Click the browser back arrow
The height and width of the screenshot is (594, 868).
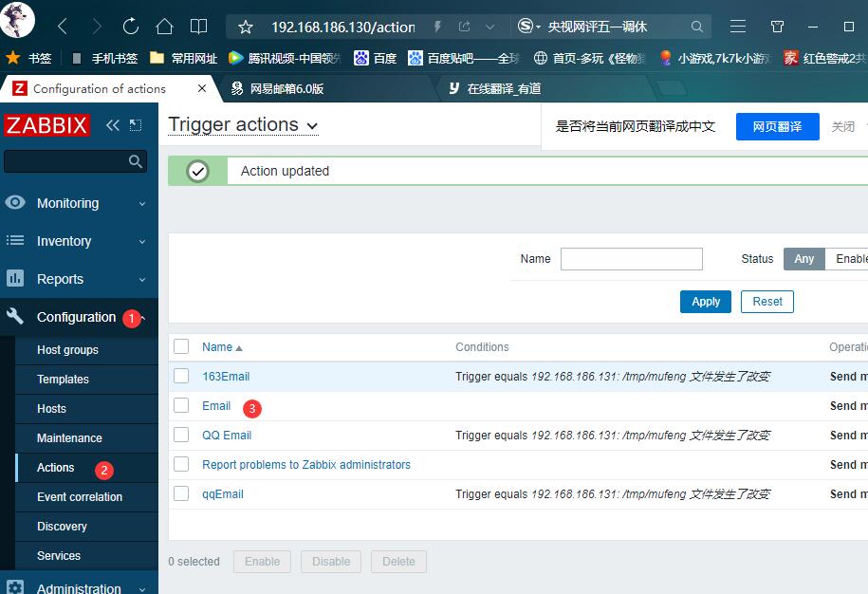[63, 26]
